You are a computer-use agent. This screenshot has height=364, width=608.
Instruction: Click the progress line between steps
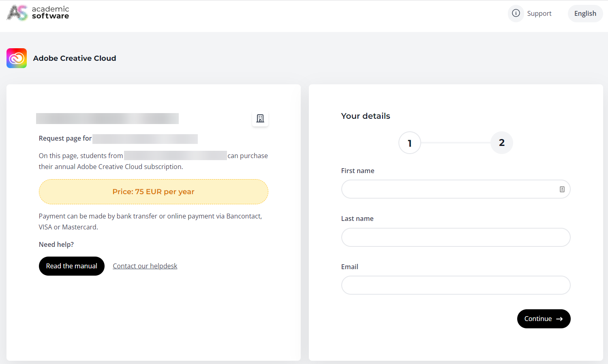pos(456,143)
